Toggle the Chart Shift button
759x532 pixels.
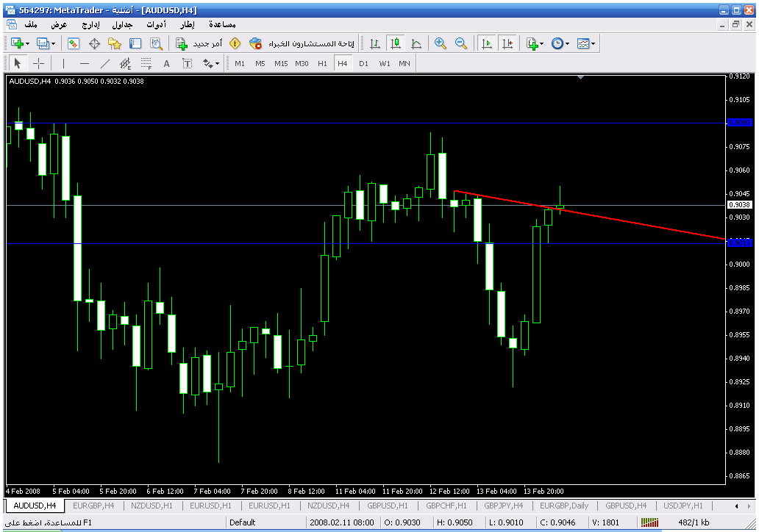507,44
